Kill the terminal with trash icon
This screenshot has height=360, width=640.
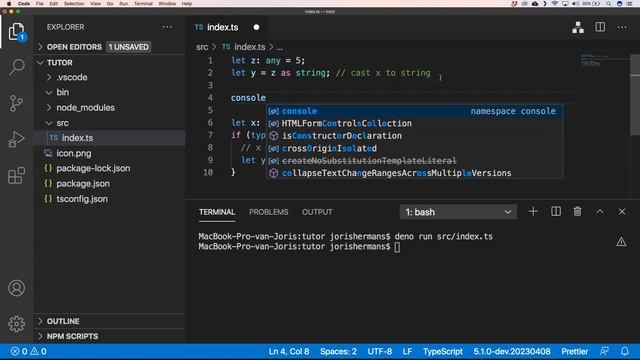coord(577,211)
